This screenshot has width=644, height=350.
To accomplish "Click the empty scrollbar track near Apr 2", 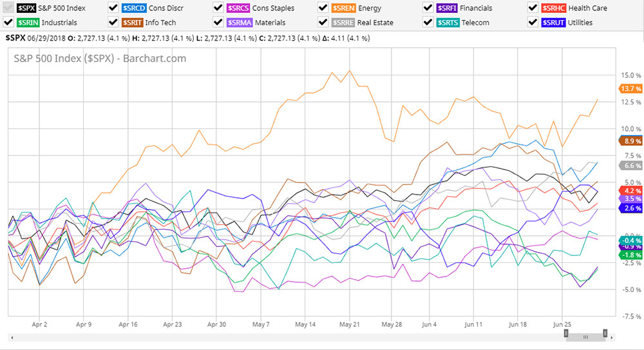I will click(39, 336).
